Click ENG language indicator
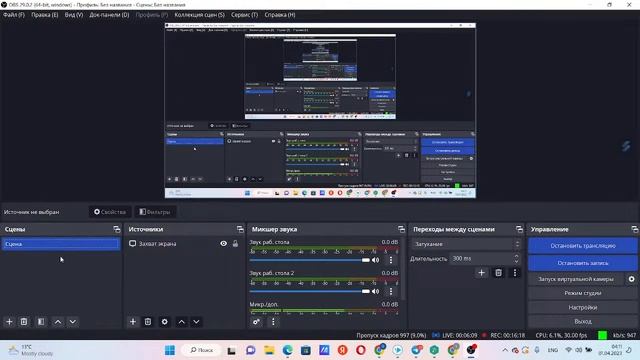The height and width of the screenshot is (360, 640). 553,350
